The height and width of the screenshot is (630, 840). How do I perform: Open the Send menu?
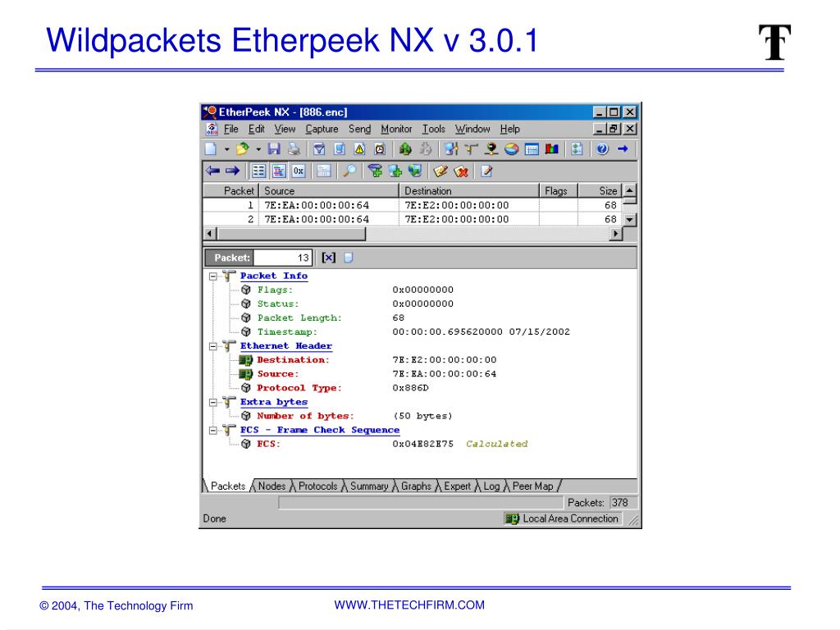pyautogui.click(x=359, y=129)
